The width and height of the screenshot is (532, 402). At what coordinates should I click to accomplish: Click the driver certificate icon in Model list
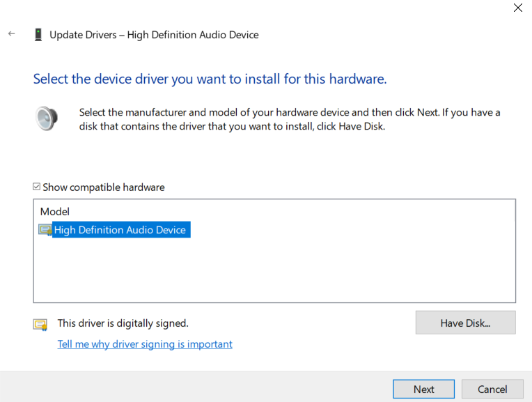(x=45, y=230)
